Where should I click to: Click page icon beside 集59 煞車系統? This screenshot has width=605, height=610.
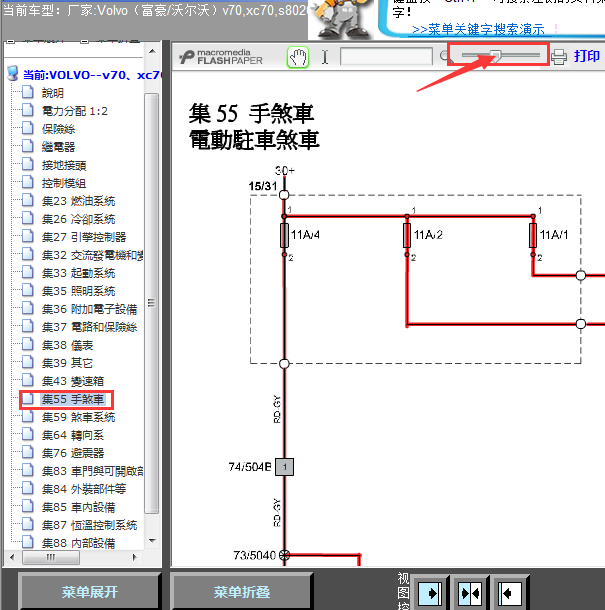pos(28,416)
